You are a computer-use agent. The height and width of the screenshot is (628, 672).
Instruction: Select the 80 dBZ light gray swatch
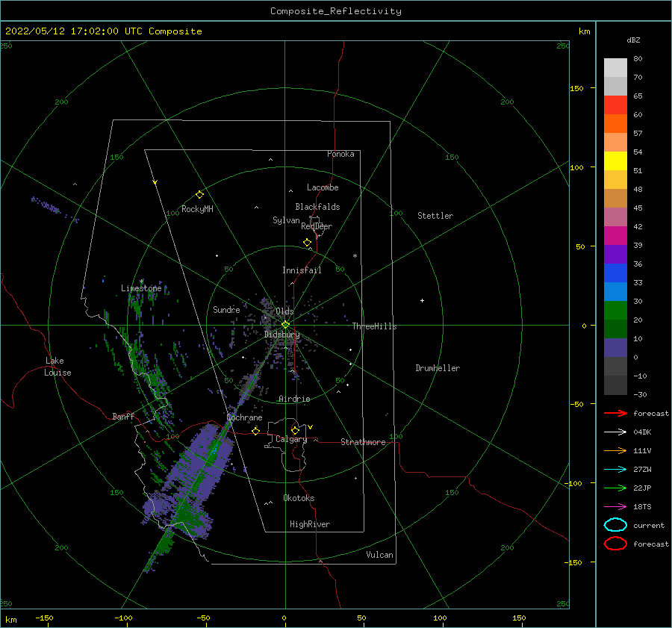point(615,68)
